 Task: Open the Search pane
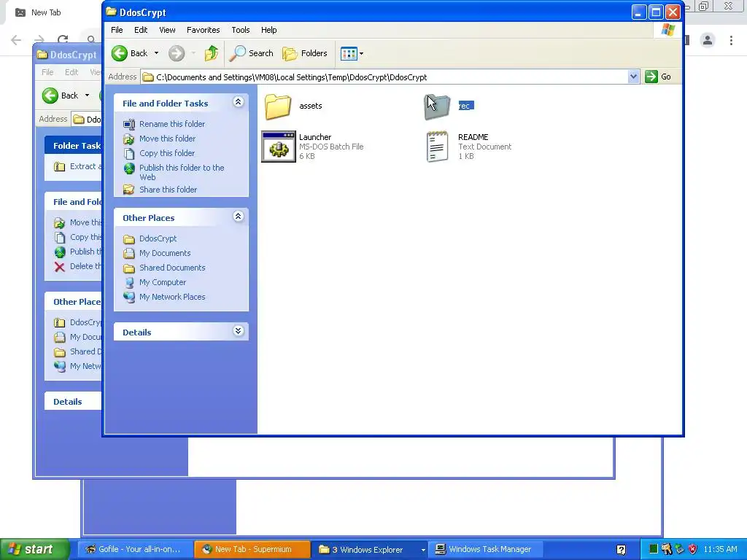click(251, 53)
